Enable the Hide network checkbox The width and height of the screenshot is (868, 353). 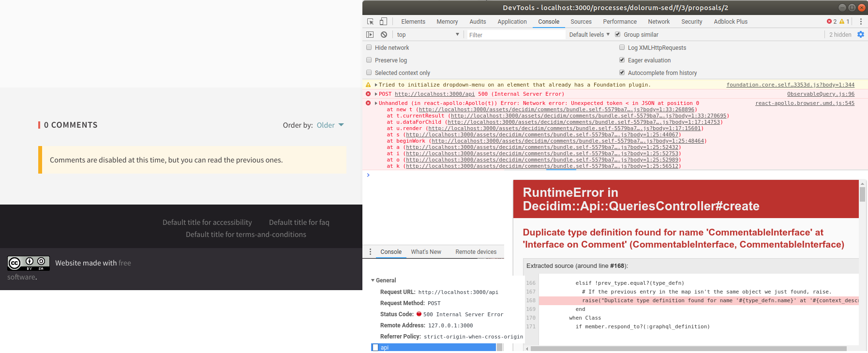tap(369, 47)
